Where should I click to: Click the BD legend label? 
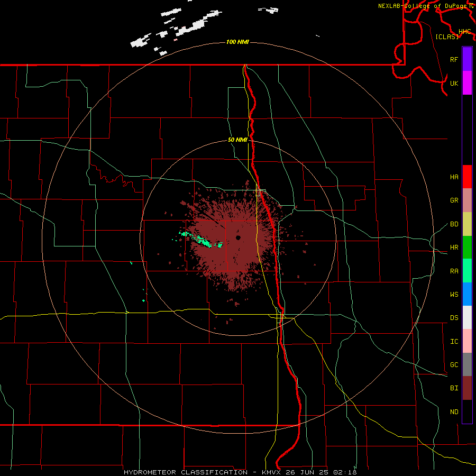(454, 224)
